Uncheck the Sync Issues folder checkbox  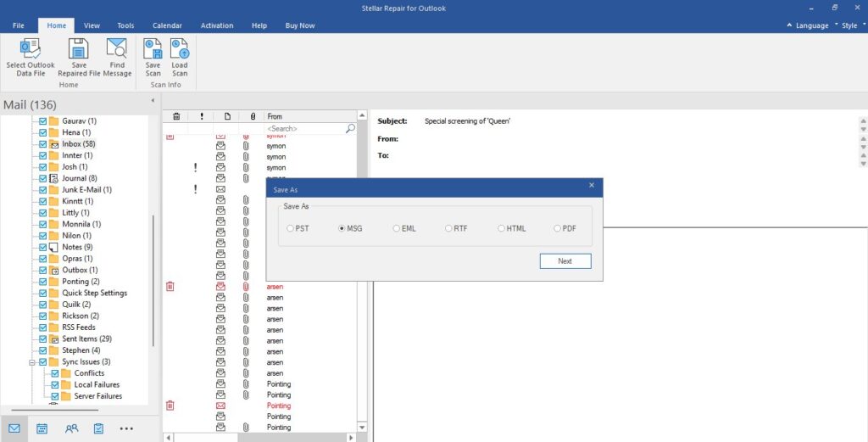[42, 361]
